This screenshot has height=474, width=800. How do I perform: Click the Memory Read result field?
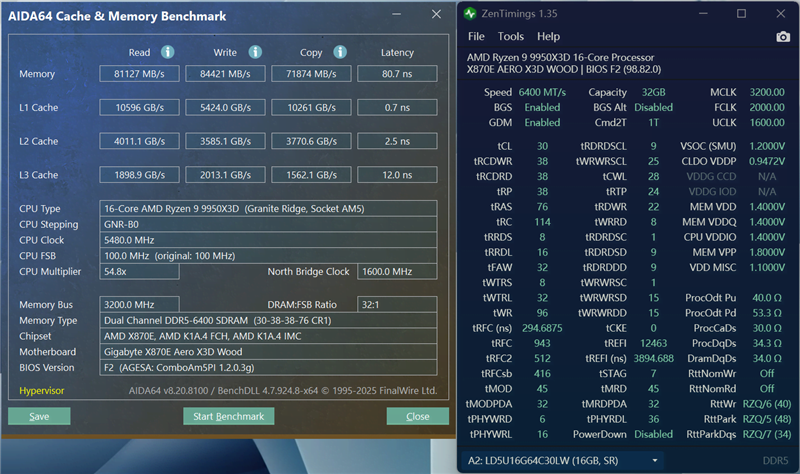139,74
